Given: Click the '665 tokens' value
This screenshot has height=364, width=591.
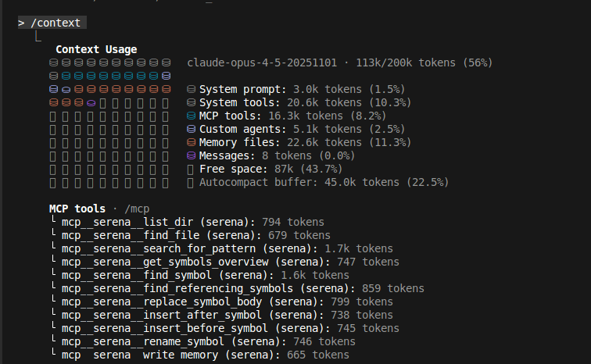Looking at the screenshot, I should coord(317,355).
